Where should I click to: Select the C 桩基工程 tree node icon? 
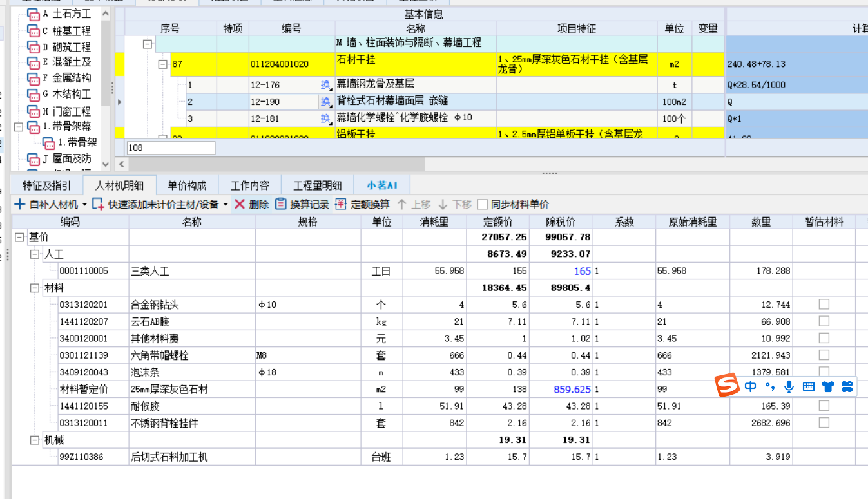pyautogui.click(x=34, y=31)
